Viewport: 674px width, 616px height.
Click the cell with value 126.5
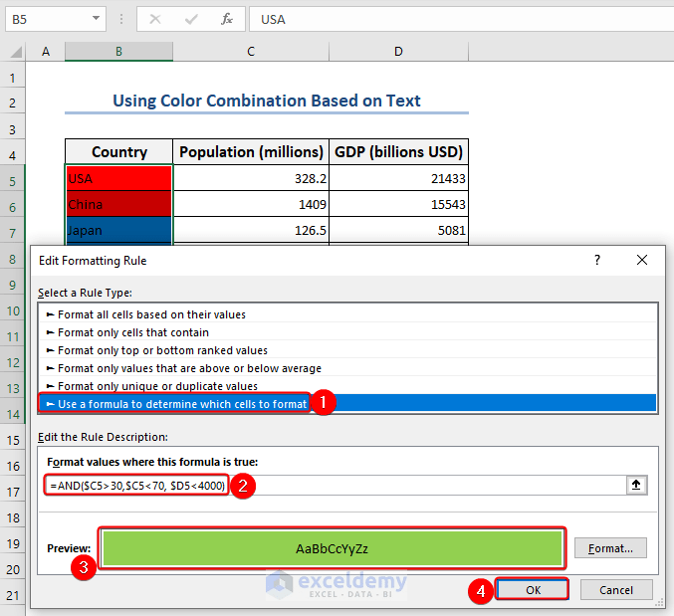[x=251, y=230]
